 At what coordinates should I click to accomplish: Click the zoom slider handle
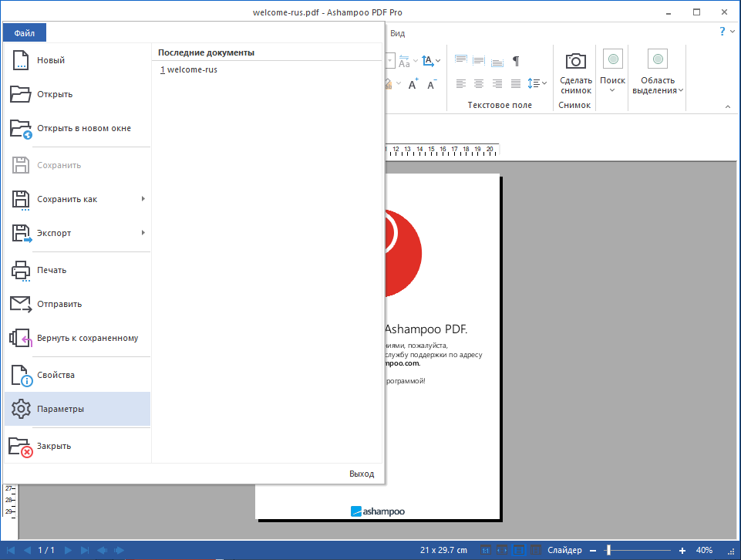click(608, 550)
